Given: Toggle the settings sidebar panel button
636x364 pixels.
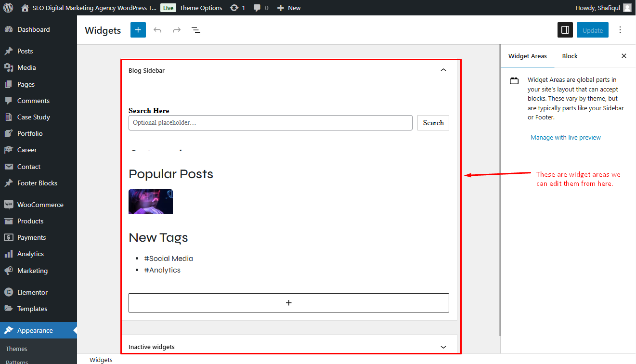Looking at the screenshot, I should tap(565, 30).
